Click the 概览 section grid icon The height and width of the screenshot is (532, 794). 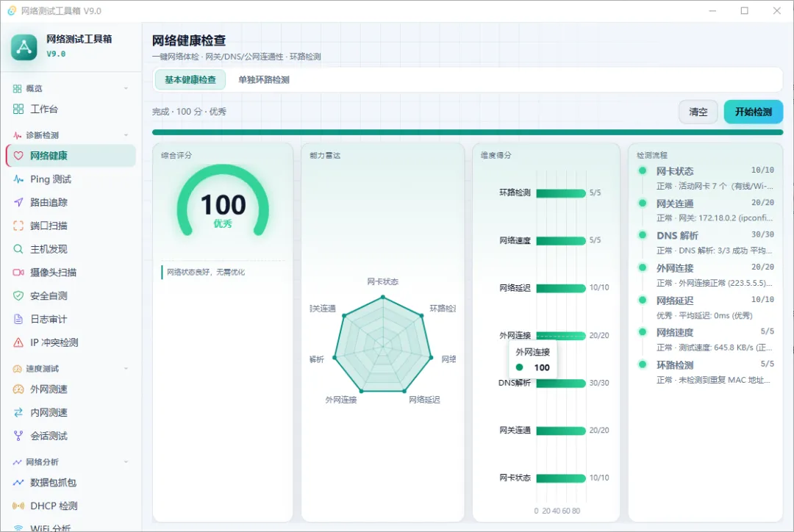pyautogui.click(x=17, y=89)
